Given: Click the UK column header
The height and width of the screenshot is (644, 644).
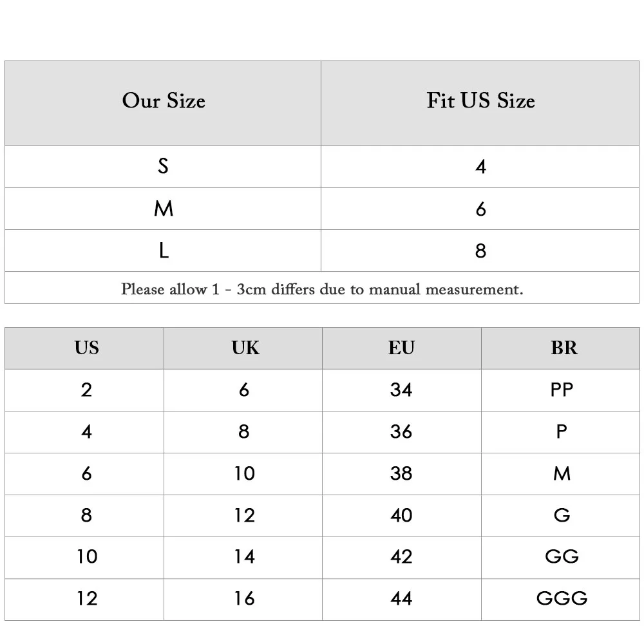Looking at the screenshot, I should (x=243, y=348).
